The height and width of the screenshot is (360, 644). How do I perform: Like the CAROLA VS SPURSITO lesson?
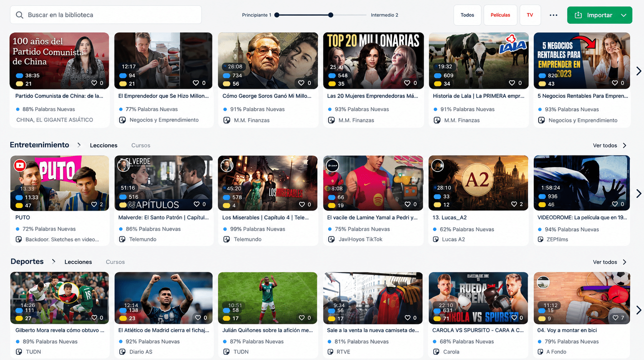[514, 318]
